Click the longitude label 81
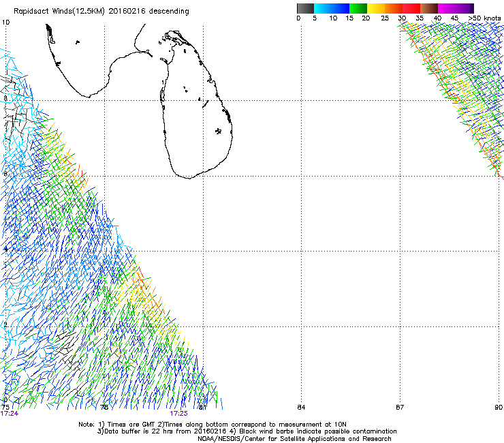 point(202,408)
